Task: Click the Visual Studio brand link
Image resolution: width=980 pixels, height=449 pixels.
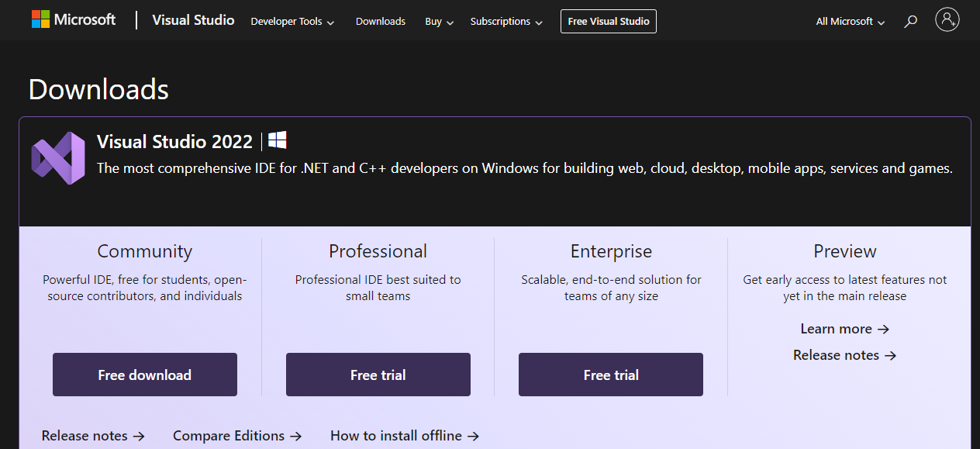Action: click(193, 20)
